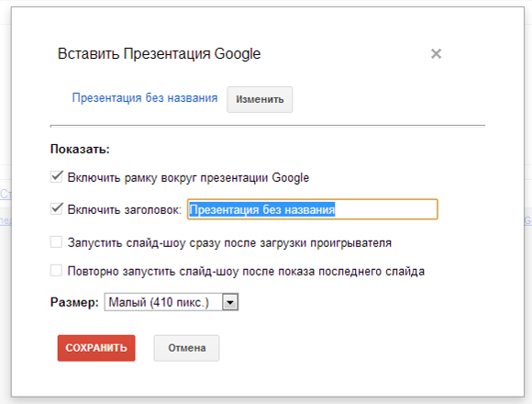Click the 'Включить заголовок:' label text
The height and width of the screenshot is (404, 532).
125,210
